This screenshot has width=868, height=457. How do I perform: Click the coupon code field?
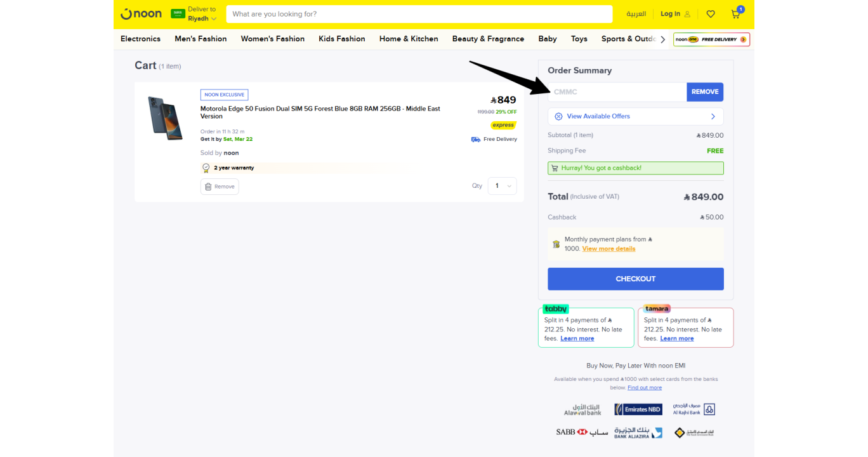[x=617, y=92]
